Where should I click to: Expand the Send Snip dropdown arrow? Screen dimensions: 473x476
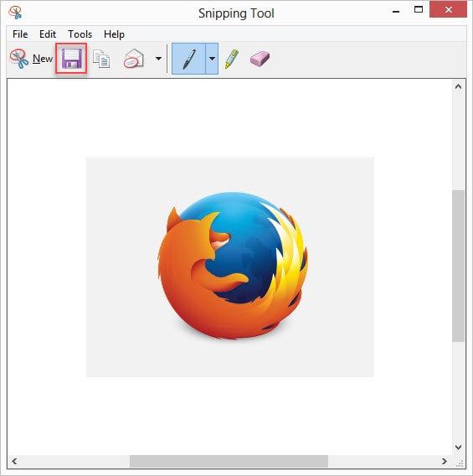pos(158,59)
